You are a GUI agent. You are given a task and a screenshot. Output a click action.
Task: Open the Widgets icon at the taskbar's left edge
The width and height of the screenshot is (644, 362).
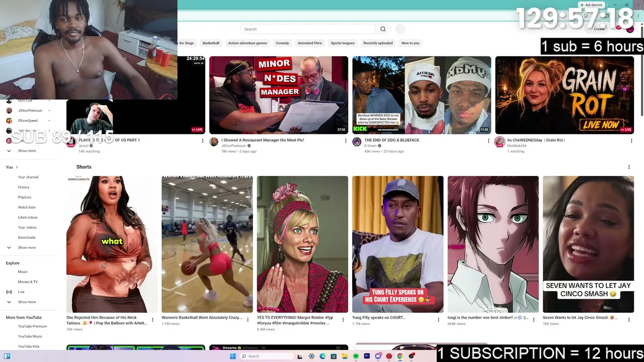tap(7, 356)
